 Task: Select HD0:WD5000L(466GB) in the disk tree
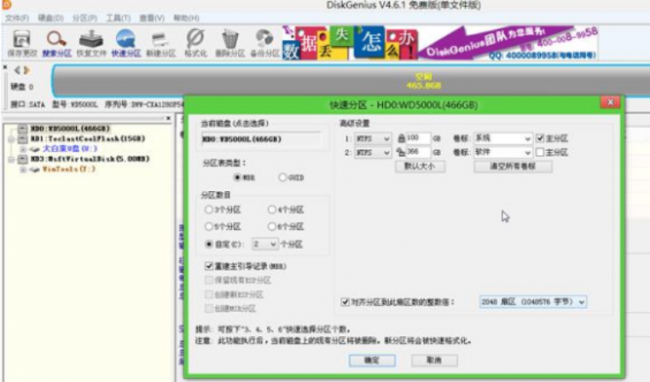70,128
